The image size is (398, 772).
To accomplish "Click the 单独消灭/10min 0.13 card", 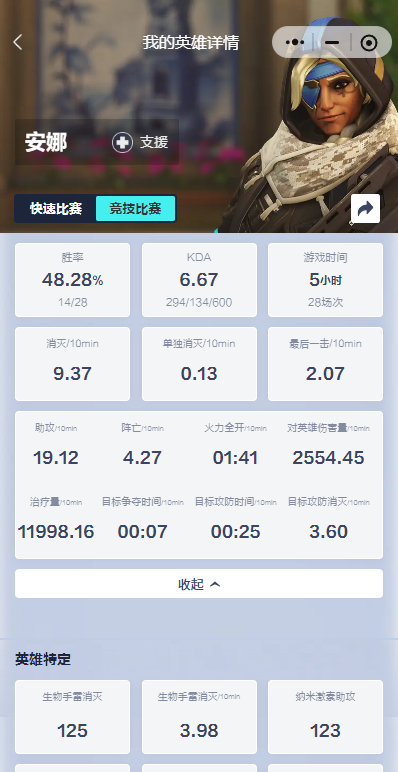I will 199,364.
